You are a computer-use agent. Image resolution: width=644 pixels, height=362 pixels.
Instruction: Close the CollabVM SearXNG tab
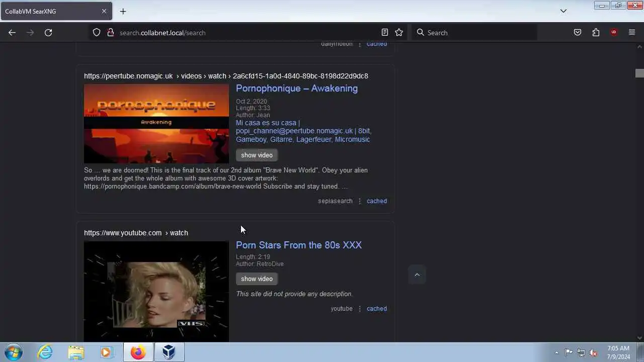click(104, 11)
